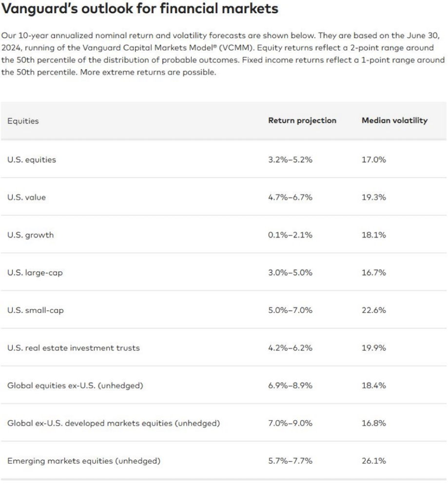
Task: Click the "Emerging markets equities (unhedged)" row label
Action: pyautogui.click(x=83, y=461)
